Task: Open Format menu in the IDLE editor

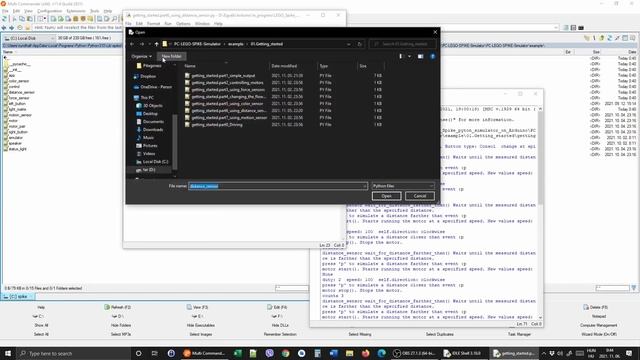Action: tap(153, 24)
